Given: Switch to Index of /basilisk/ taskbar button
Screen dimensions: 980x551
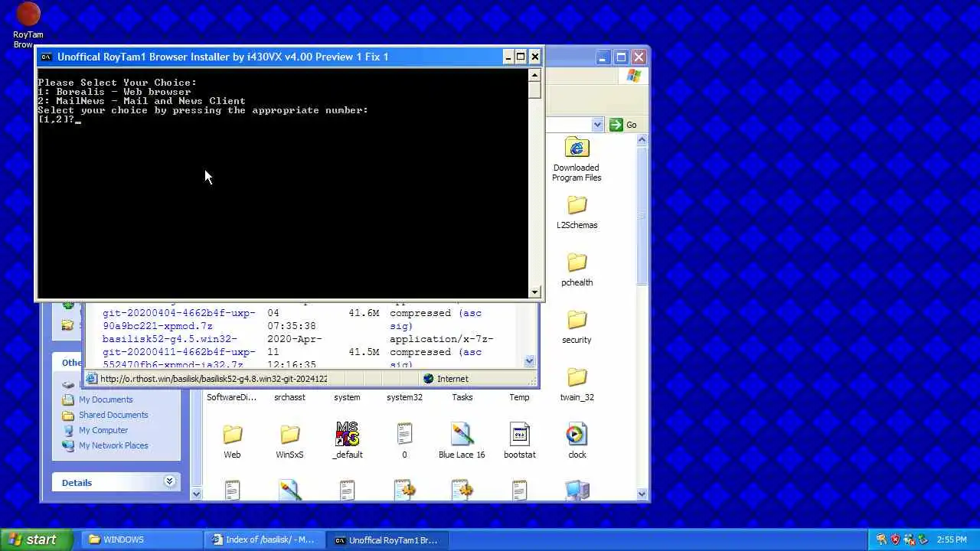Looking at the screenshot, I should click(x=265, y=540).
